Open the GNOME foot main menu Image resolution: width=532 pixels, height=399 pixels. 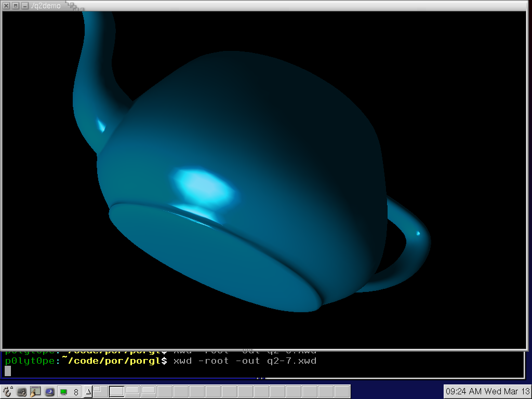point(7,392)
